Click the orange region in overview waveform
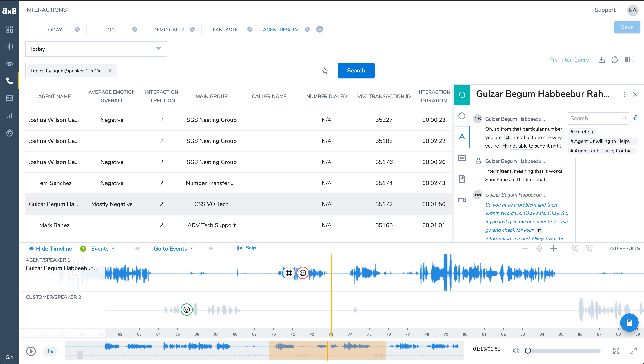Screen dimensions: 644x364 point(327,351)
